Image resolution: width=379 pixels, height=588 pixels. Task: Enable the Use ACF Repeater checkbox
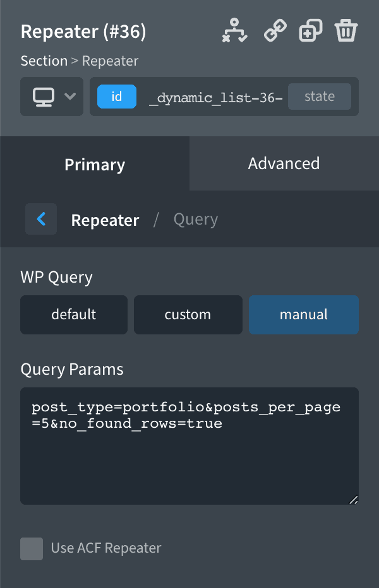click(x=32, y=549)
